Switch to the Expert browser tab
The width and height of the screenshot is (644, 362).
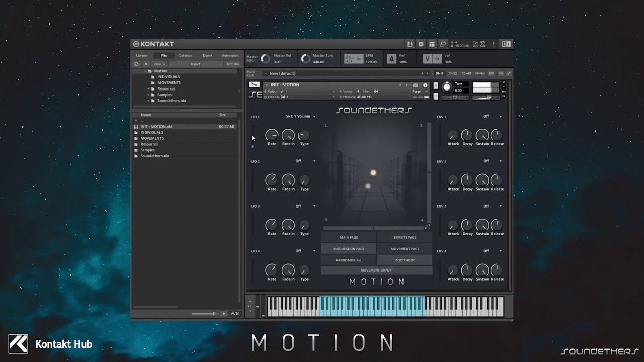point(207,55)
